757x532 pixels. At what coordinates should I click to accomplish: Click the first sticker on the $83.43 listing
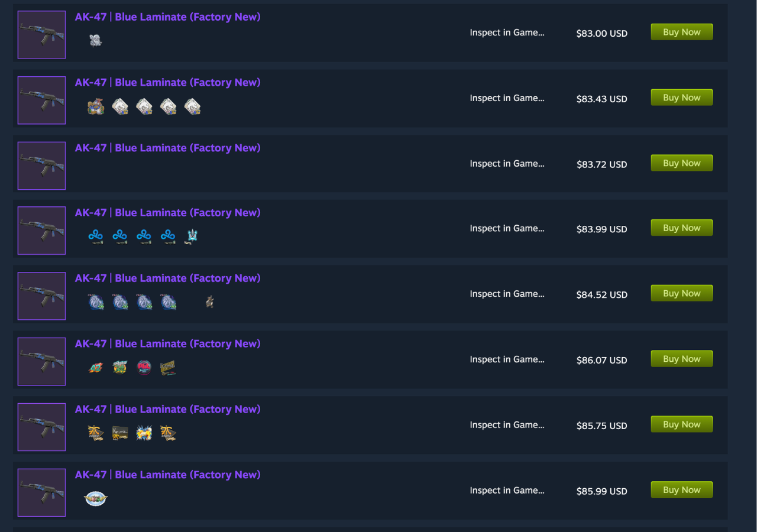click(x=96, y=106)
